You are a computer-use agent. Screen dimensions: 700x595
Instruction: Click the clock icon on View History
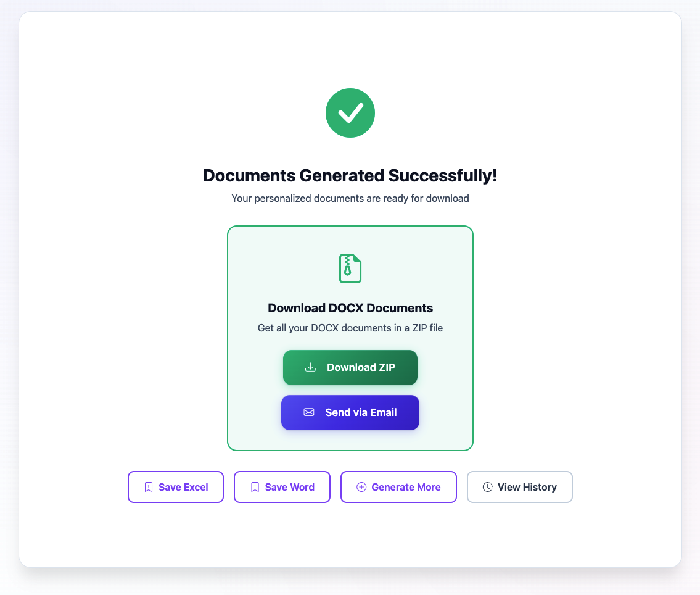click(487, 487)
